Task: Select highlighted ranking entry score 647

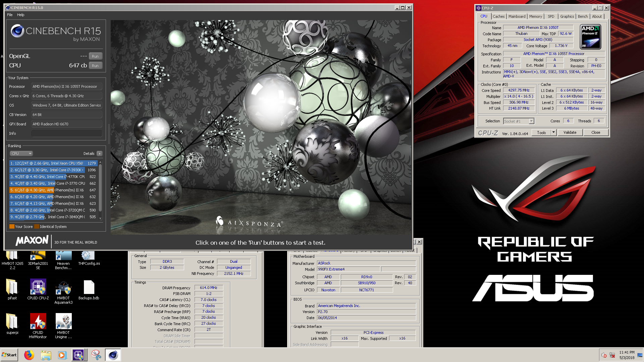Action: [53, 190]
